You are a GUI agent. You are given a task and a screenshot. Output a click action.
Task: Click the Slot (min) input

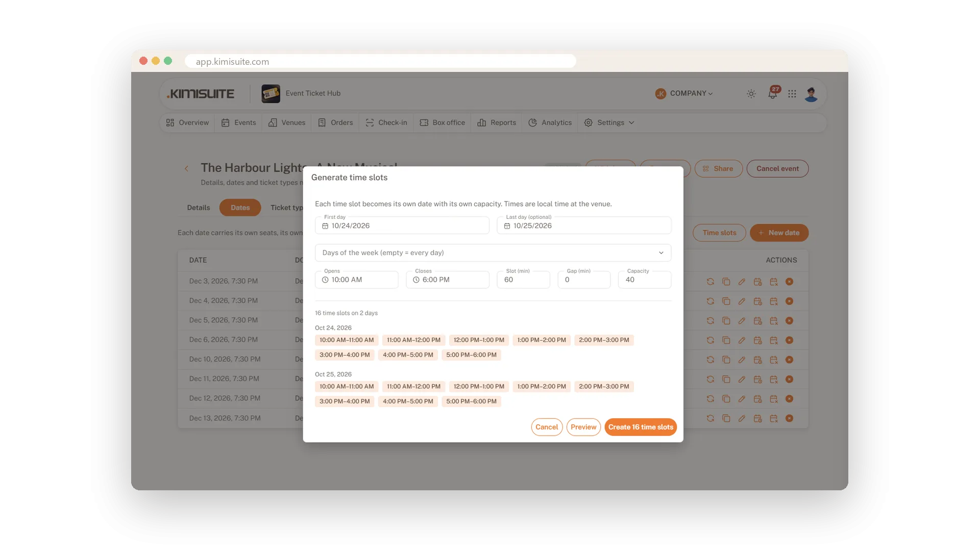523,280
